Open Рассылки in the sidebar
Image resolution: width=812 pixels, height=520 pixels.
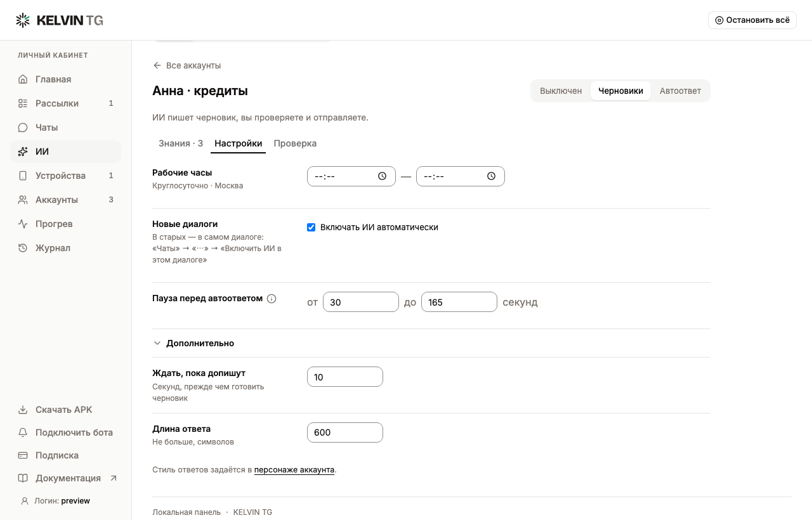pos(65,103)
